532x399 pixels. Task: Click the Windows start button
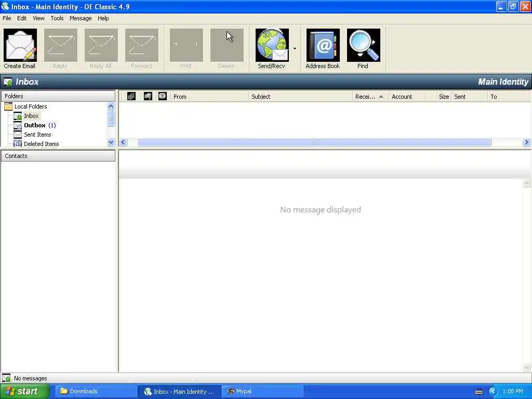(x=24, y=391)
